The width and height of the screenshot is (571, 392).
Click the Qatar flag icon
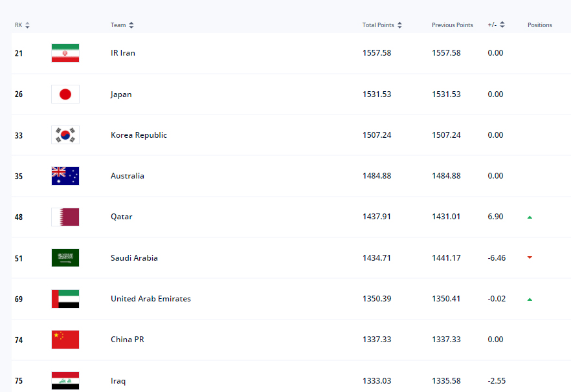(65, 217)
